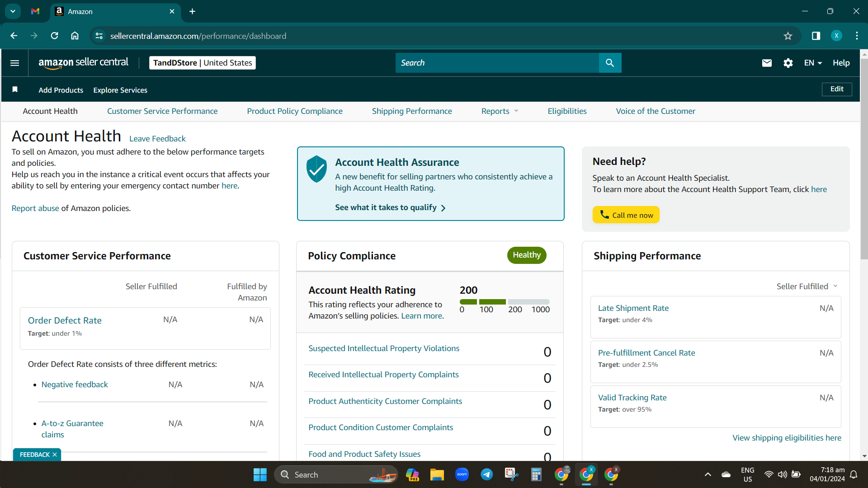Select the Account Health tab
868x488 pixels.
point(50,111)
